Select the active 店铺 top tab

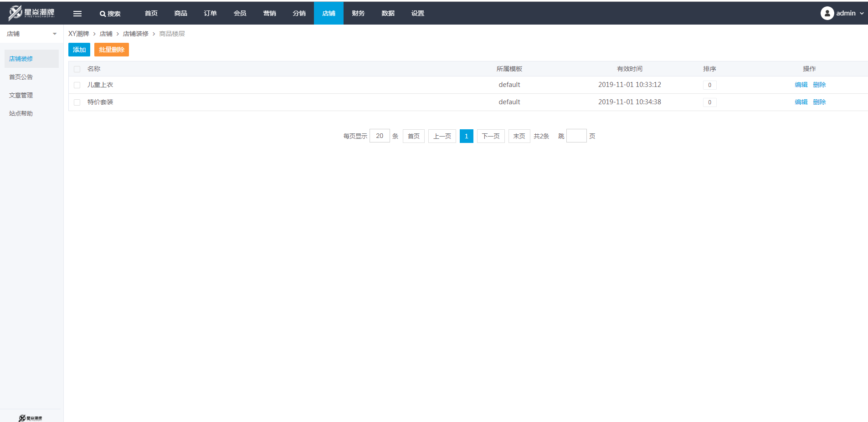coord(329,13)
